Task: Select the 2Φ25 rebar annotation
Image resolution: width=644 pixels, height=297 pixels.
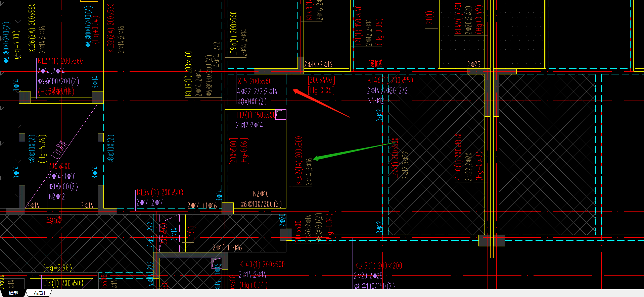Action: (473, 64)
